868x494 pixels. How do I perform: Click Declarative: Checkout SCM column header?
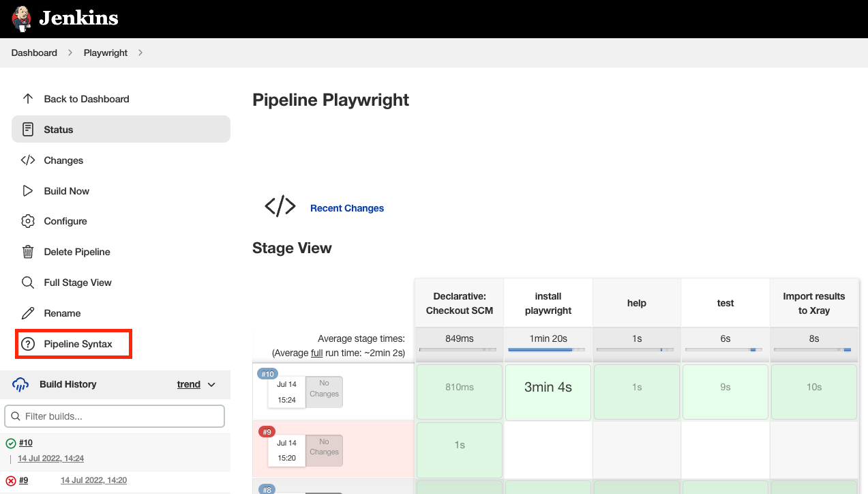point(460,303)
